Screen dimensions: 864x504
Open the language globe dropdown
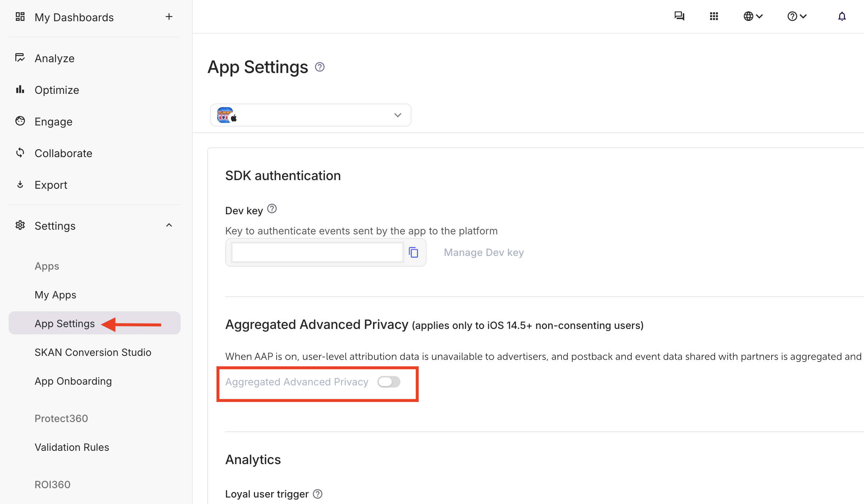click(753, 16)
